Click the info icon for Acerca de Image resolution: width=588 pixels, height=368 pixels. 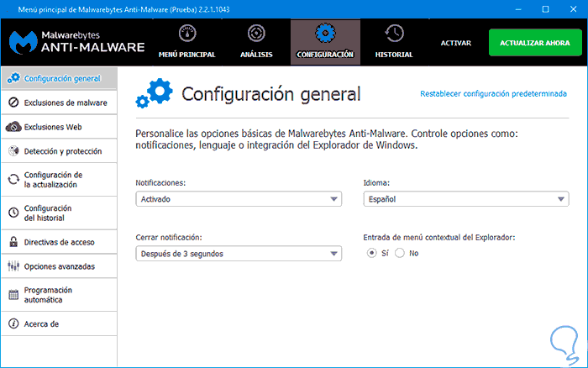13,323
